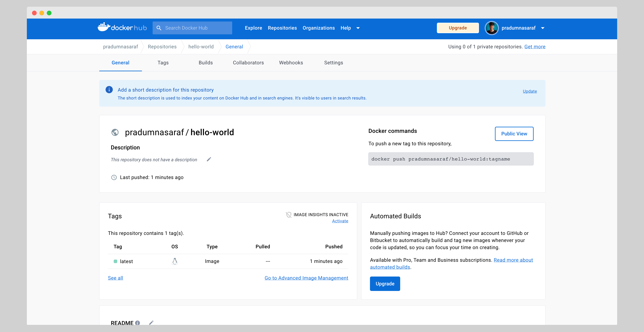
Task: Open Go to Advanced Image Management
Action: tap(306, 278)
